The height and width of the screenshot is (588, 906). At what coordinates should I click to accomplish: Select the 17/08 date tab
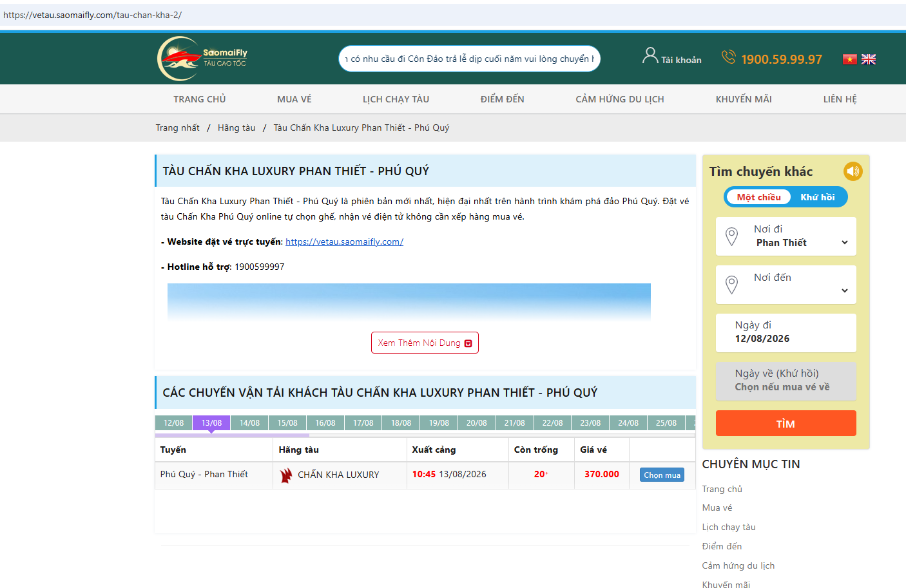click(x=363, y=423)
